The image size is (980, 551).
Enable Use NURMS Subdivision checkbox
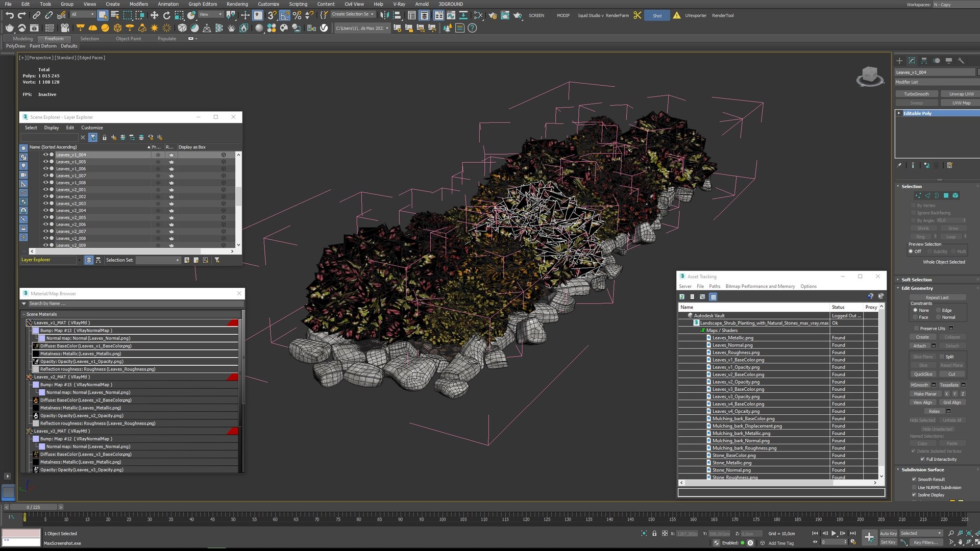[x=914, y=487]
